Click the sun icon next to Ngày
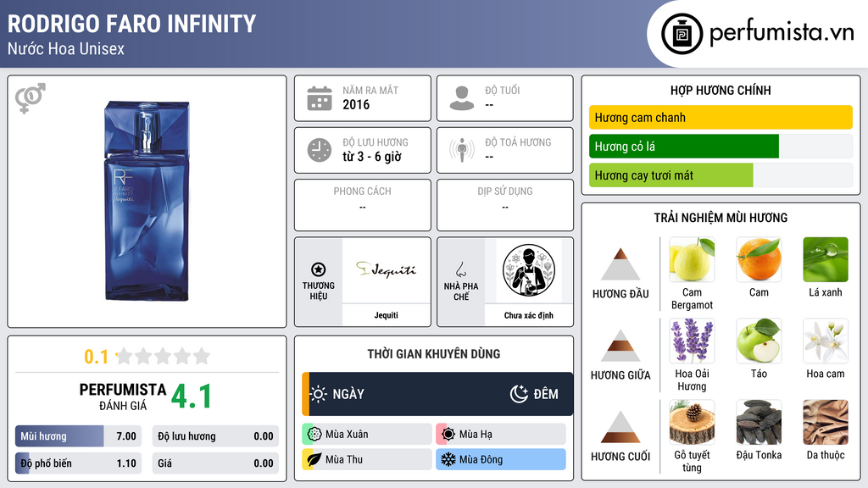This screenshot has width=868, height=488. click(319, 394)
